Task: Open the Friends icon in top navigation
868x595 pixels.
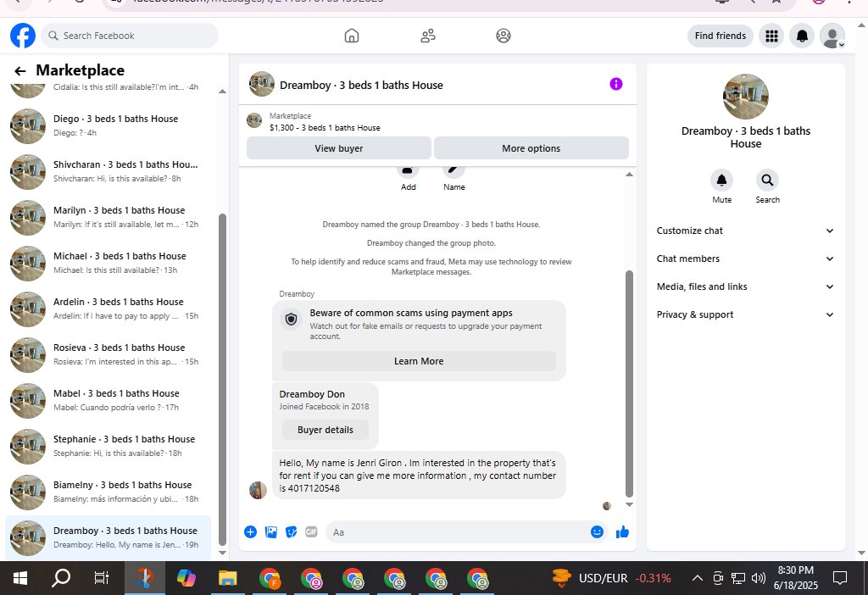Action: click(x=428, y=36)
